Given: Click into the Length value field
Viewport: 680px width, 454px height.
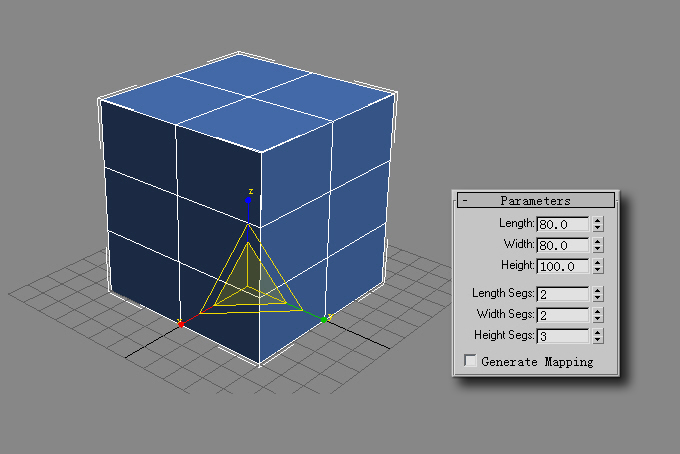Looking at the screenshot, I should (563, 224).
